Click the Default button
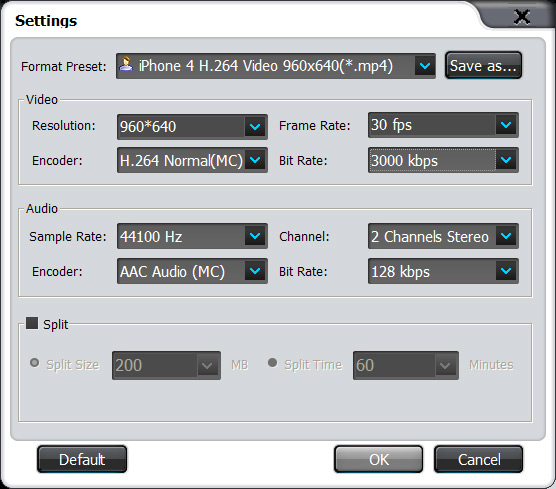Screen dimensions: 556x489 (82, 459)
